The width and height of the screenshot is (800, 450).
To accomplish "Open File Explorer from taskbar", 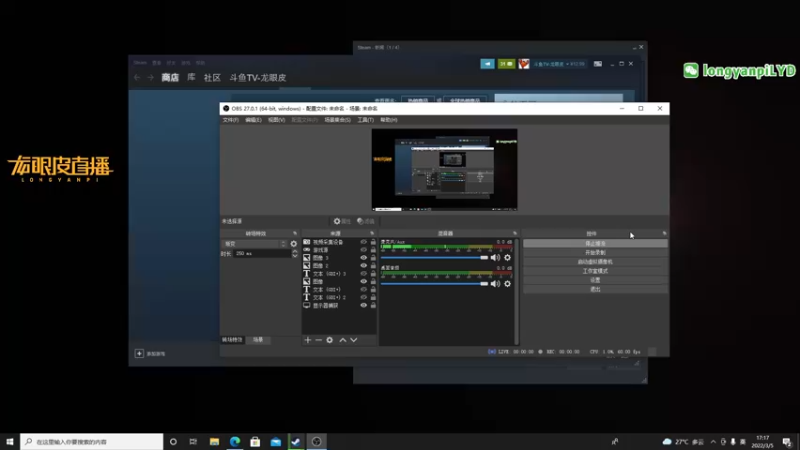I will tap(214, 441).
